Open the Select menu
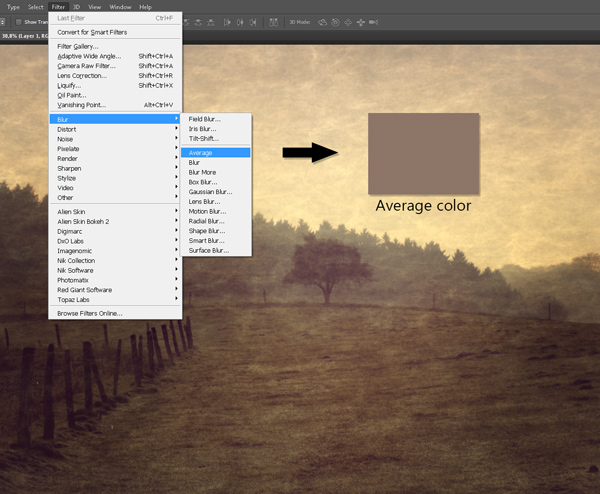600x494 pixels. coord(36,7)
